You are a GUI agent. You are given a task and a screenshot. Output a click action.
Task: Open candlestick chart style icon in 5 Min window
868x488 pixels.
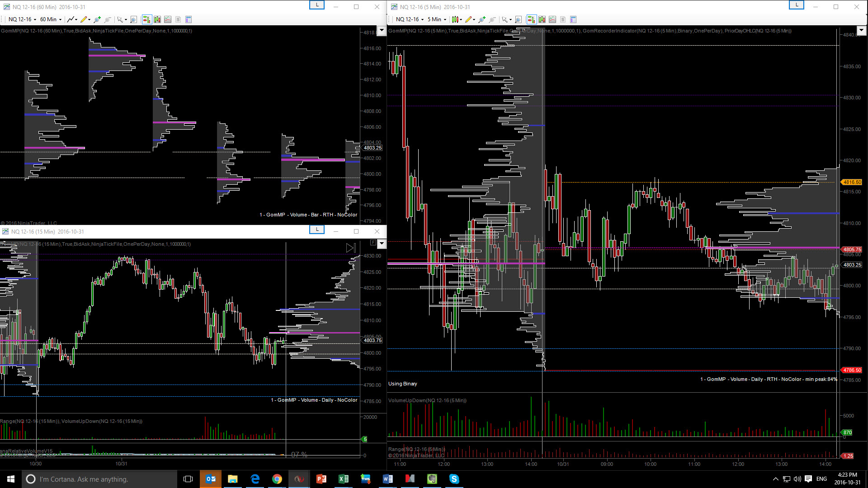[455, 19]
